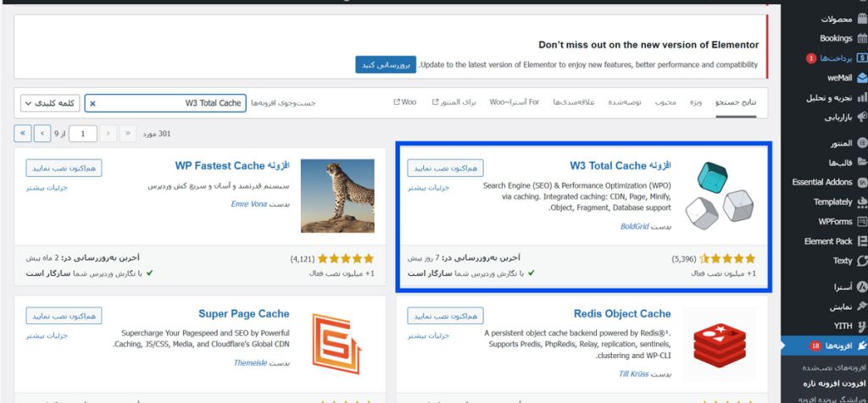The height and width of the screenshot is (403, 868).
Task: Open the پرداخت‌ها sidebar menu
Action: [836, 58]
